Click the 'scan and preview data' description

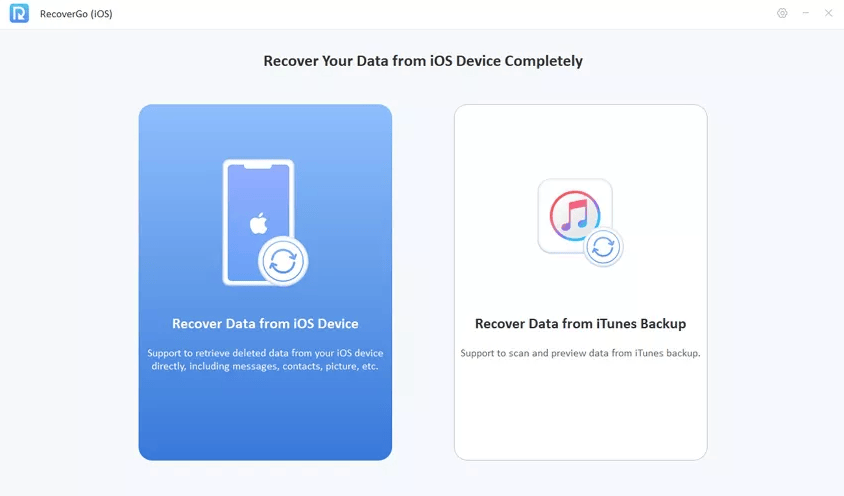click(580, 353)
